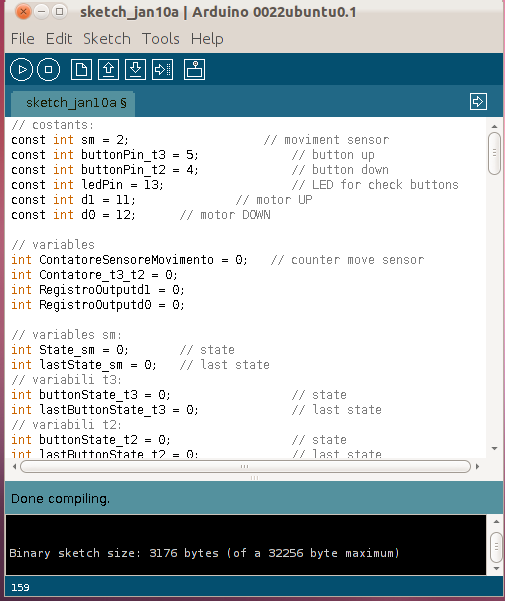The width and height of the screenshot is (505, 601).
Task: Click the line 'const int ledPin = 13;'
Action: point(87,185)
